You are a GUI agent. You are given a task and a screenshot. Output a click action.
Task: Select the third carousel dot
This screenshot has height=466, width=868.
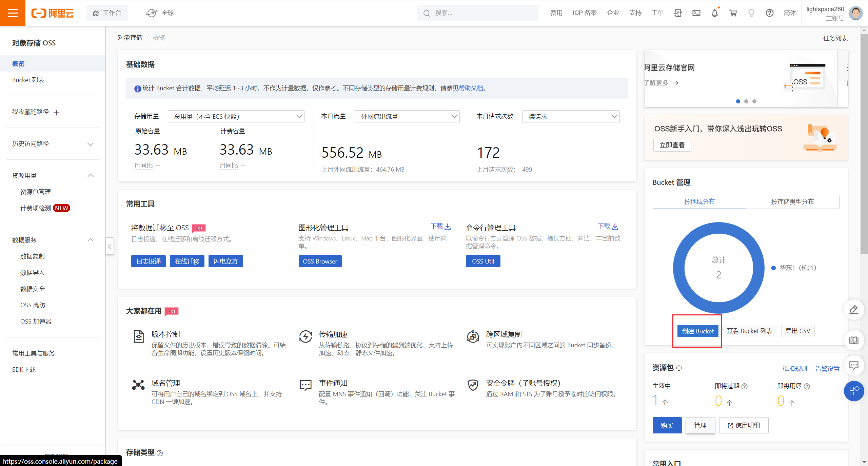[x=754, y=101]
